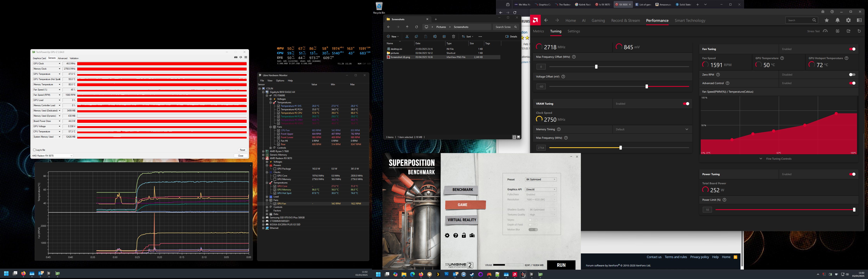Click GPU-Z screenshot camera icon
The image size is (868, 279).
coord(236,57)
